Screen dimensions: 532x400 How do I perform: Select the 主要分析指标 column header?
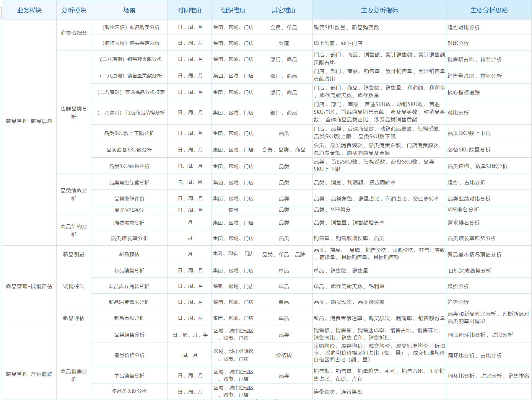(x=379, y=10)
